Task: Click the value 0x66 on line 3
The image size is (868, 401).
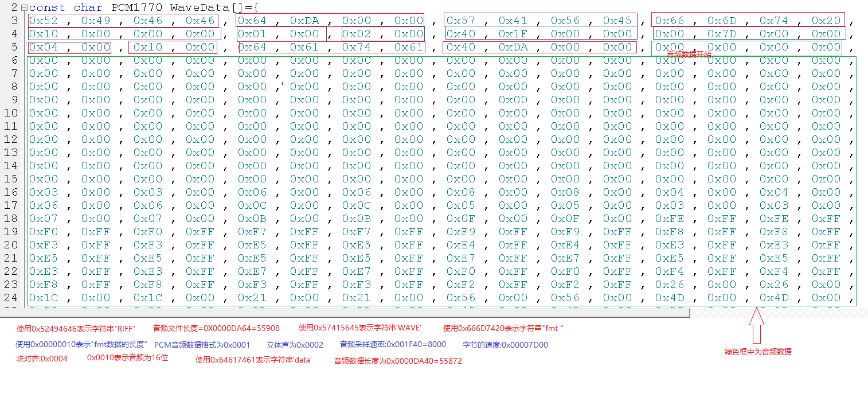Action: [x=670, y=21]
